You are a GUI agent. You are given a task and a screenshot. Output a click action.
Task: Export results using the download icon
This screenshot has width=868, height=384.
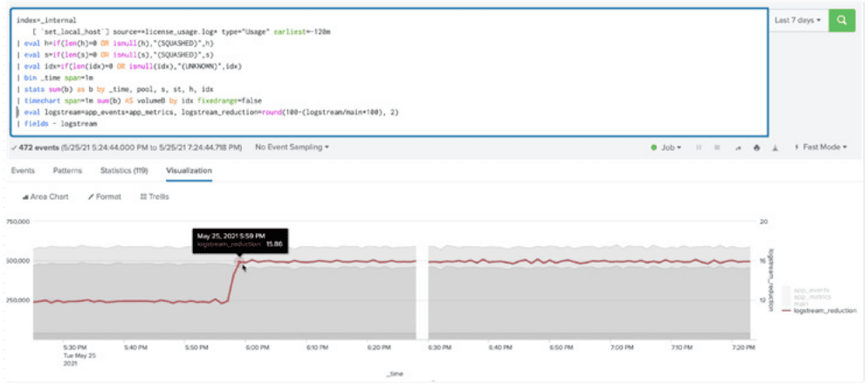click(x=774, y=148)
